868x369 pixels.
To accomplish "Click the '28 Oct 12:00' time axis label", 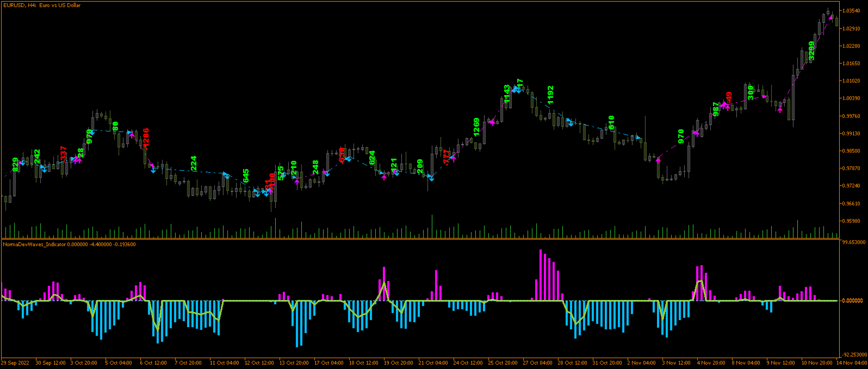I will (573, 362).
